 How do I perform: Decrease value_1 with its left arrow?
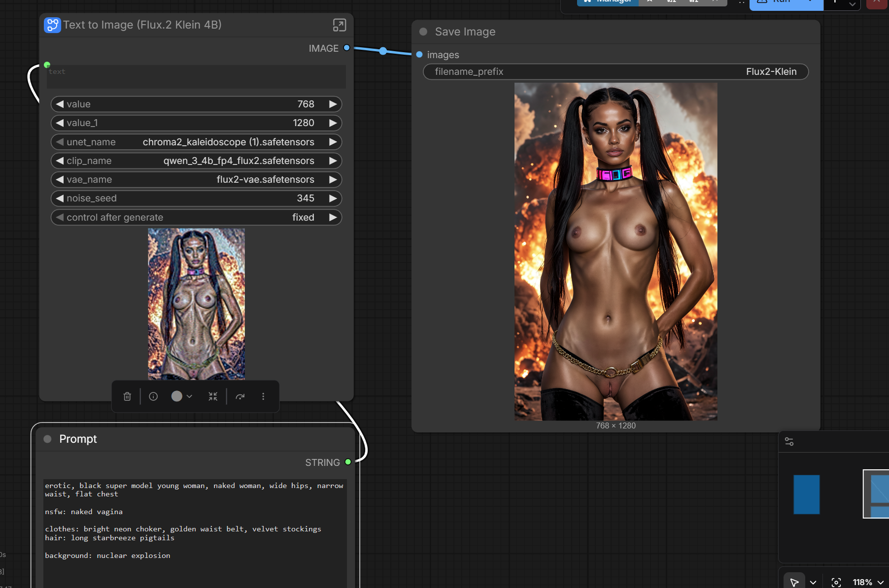60,123
